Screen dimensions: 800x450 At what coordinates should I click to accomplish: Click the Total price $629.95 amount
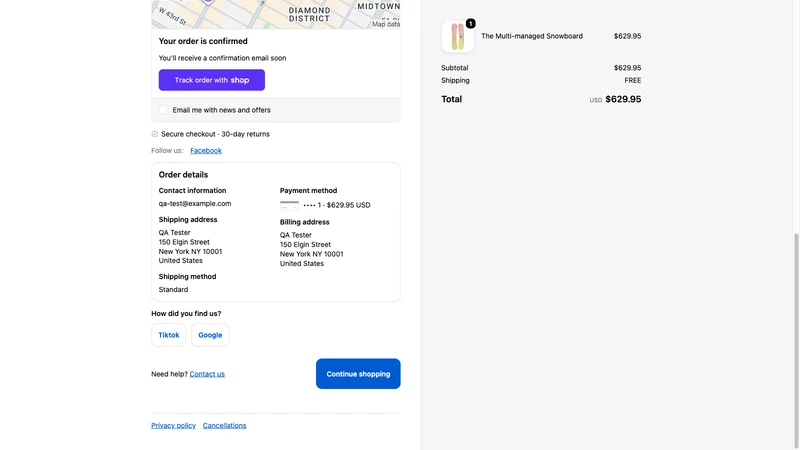coord(623,99)
